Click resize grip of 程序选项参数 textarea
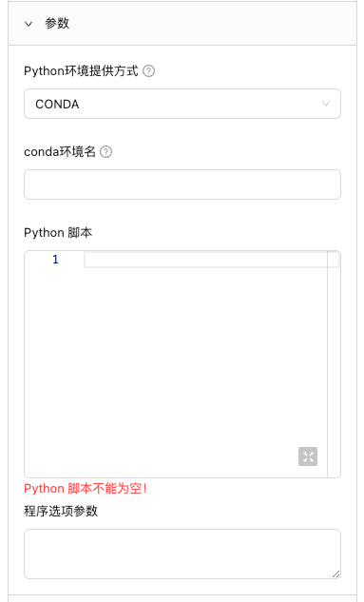The image size is (364, 602). pos(336,573)
